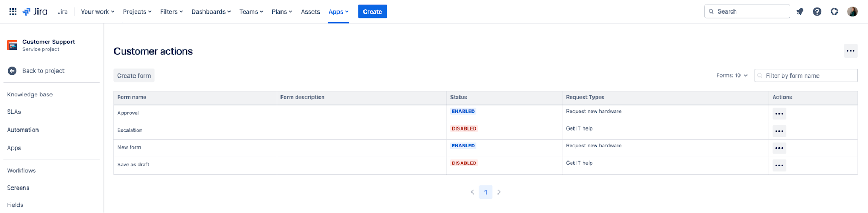Select page 1 in pagination
Image resolution: width=868 pixels, height=213 pixels.
(x=486, y=192)
